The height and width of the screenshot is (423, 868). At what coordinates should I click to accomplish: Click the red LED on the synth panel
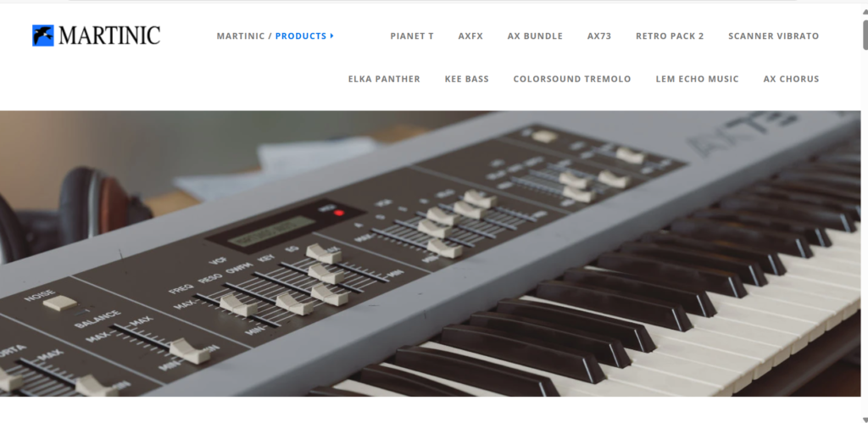tap(339, 213)
